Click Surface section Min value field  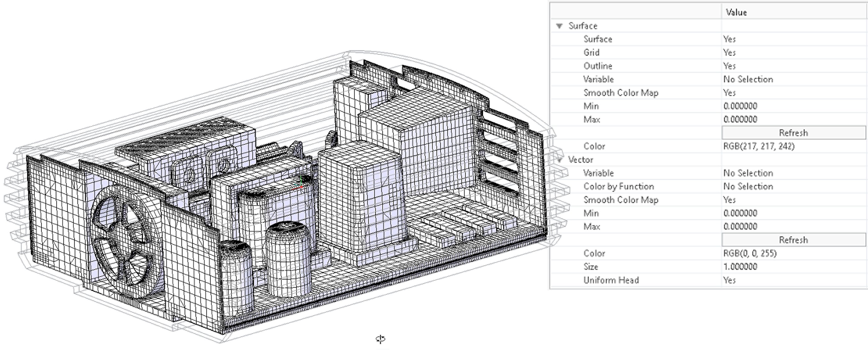coord(740,106)
